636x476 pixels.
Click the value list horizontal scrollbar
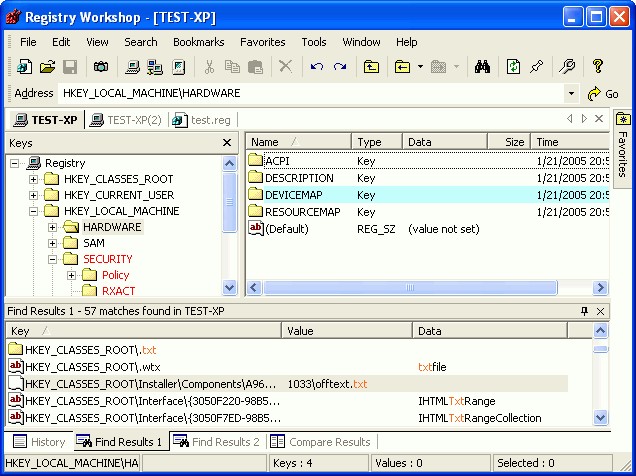(x=410, y=287)
